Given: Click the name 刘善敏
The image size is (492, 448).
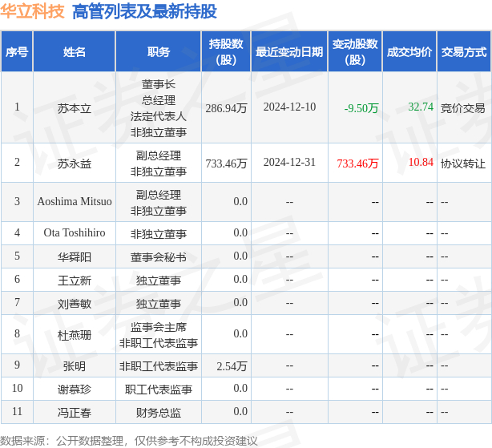Looking at the screenshot, I should (x=75, y=304).
